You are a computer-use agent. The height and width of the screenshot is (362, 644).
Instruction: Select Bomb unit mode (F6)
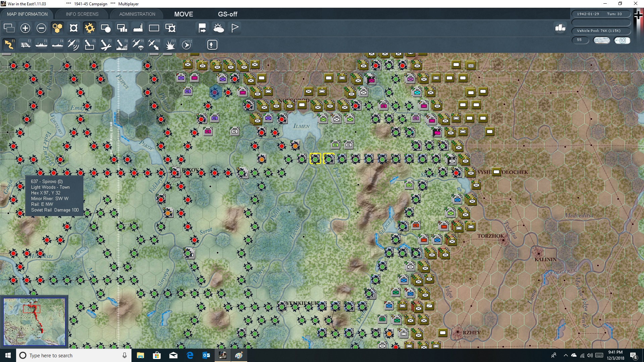coord(90,45)
